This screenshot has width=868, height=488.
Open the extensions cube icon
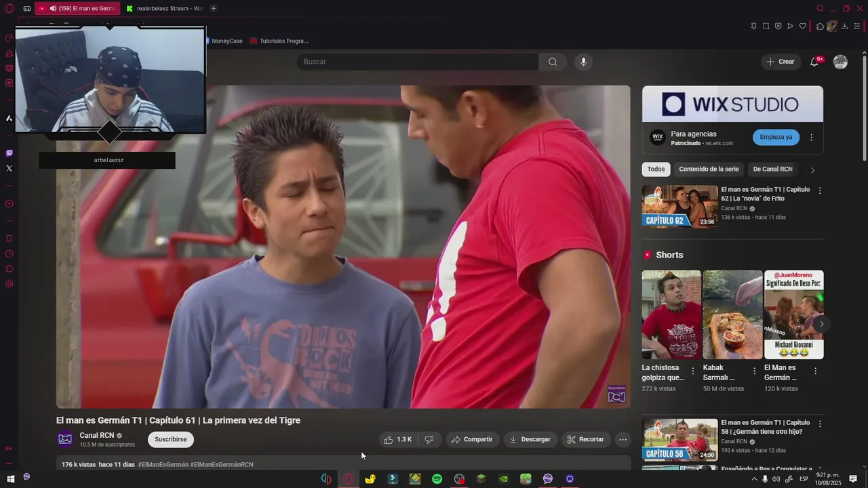(x=820, y=26)
